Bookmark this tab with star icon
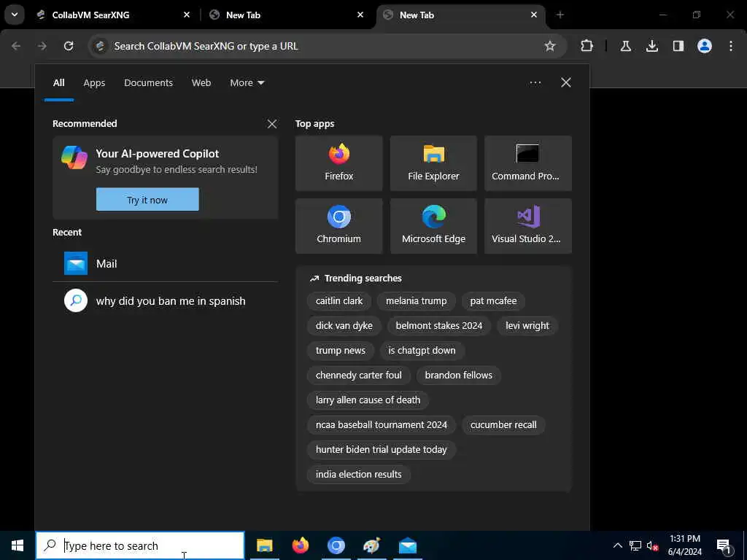 550,46
